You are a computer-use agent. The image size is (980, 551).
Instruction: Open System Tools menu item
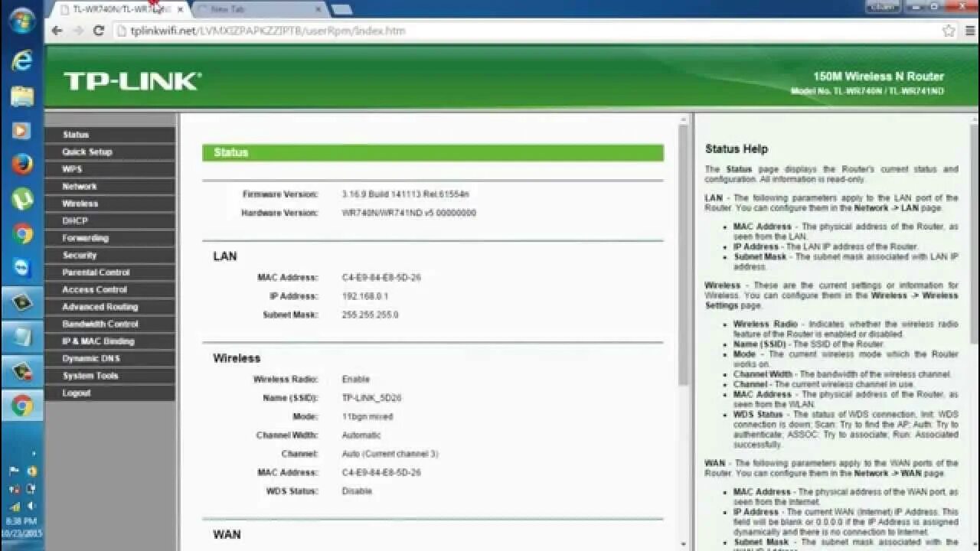109,376
